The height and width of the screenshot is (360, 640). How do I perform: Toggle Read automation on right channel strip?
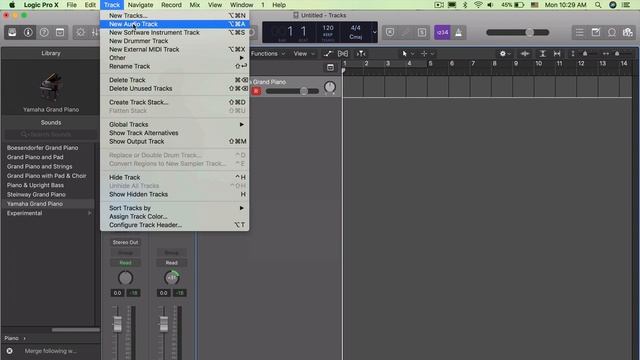(x=171, y=263)
